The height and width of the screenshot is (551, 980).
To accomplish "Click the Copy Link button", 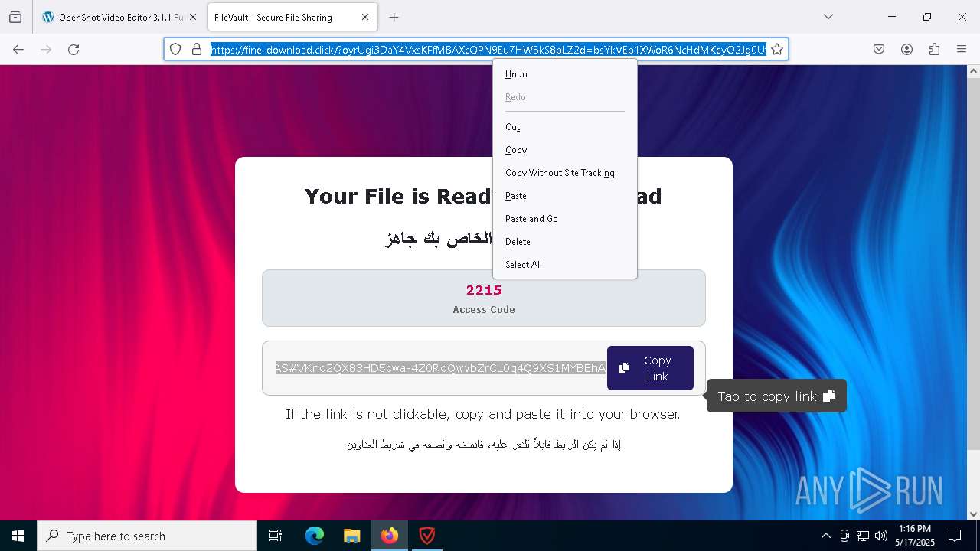I will click(650, 368).
